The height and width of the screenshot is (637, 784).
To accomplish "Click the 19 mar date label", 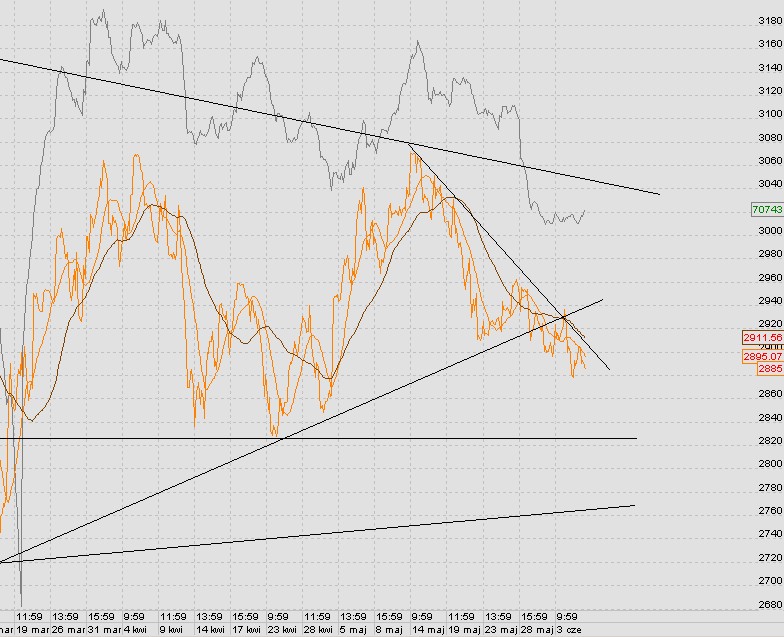I will click(x=32, y=630).
